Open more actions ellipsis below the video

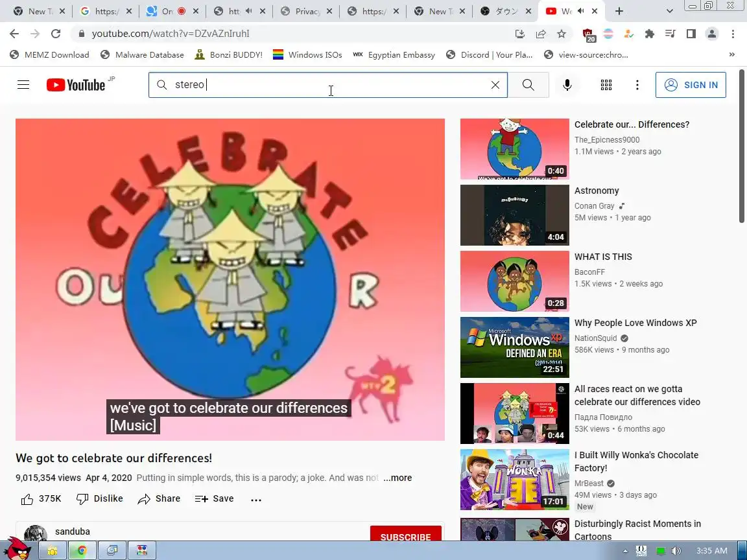256,500
